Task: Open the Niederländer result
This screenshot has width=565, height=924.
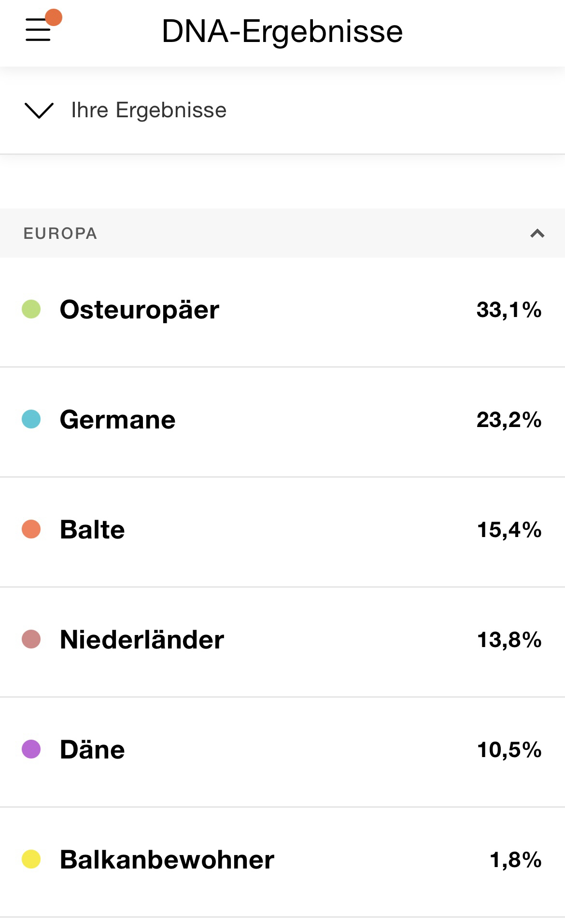Action: [141, 639]
